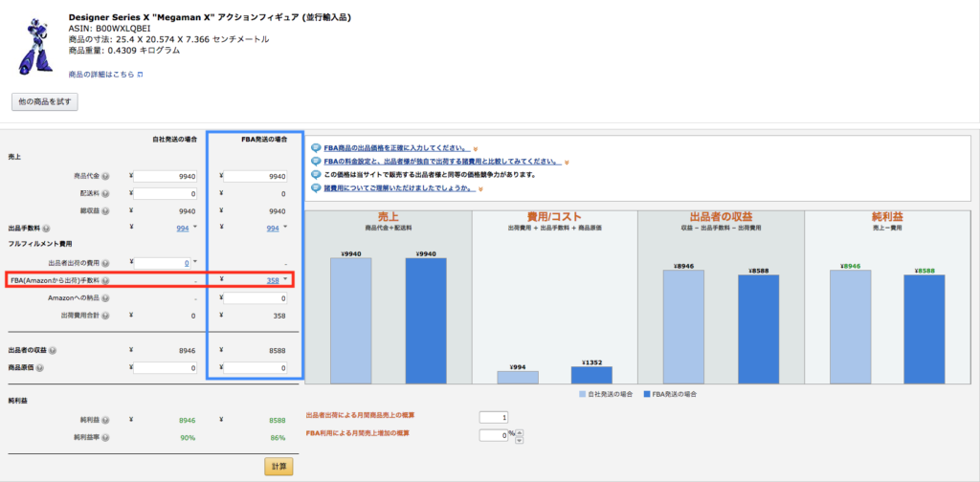Focus 商品代金 field in FBA発送 column
Viewport: 980px width, 482px height.
pos(256,177)
